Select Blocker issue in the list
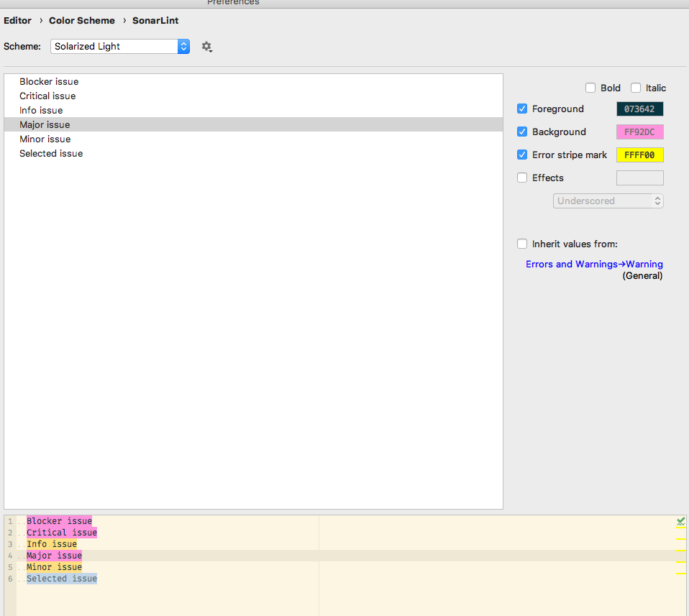Image resolution: width=689 pixels, height=616 pixels. click(x=254, y=82)
